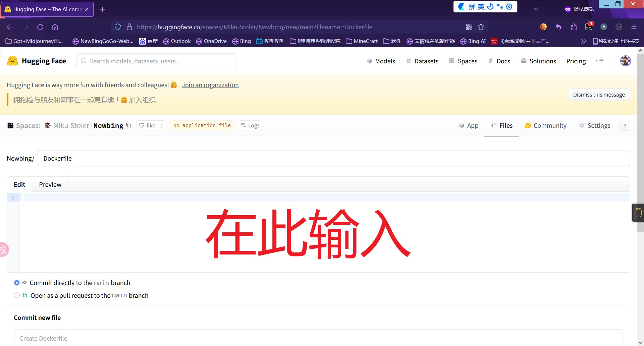Open the Bing bookmark
The width and height of the screenshot is (644, 346).
(x=241, y=41)
